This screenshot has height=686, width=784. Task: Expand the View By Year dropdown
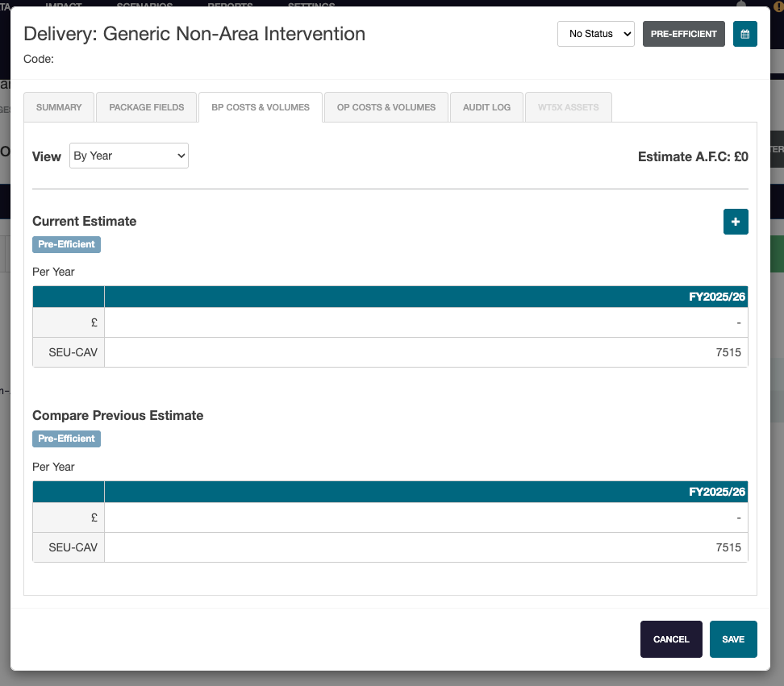click(129, 156)
